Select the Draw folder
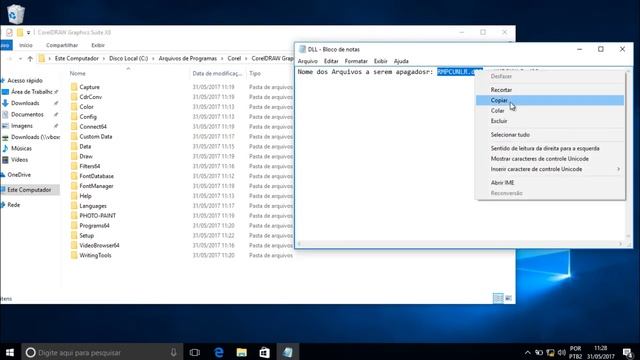 click(x=86, y=156)
